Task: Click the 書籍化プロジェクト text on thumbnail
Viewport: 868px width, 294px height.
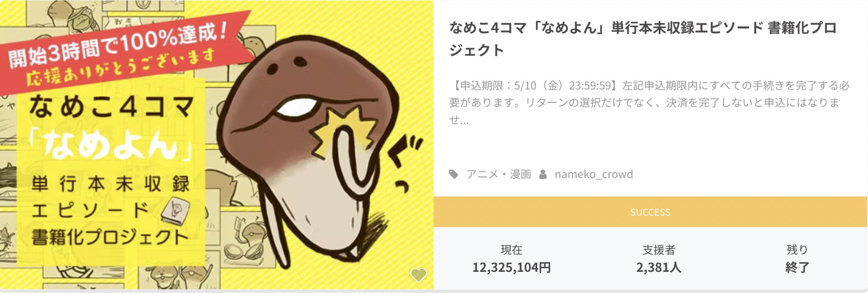Action: 110,237
